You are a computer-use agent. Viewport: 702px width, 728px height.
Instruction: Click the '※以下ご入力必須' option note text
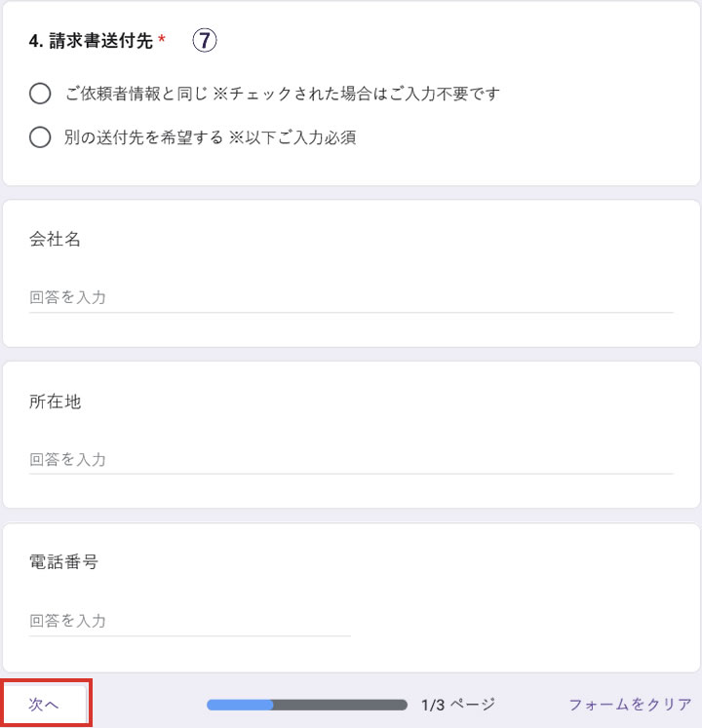[x=292, y=137]
